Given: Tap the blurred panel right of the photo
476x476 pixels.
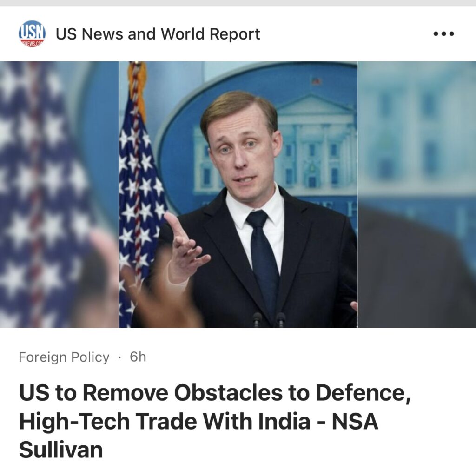Looking at the screenshot, I should (417, 195).
